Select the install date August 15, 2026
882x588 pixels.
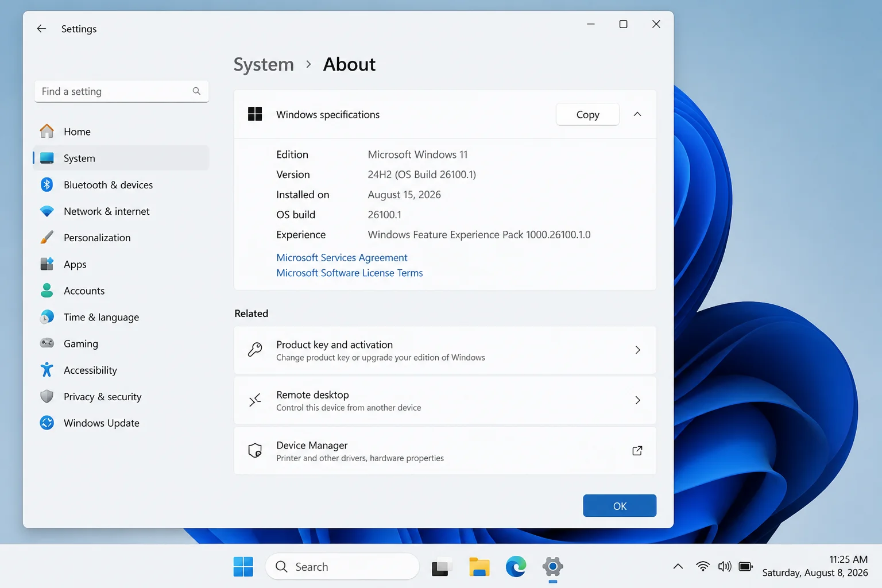[x=404, y=195]
